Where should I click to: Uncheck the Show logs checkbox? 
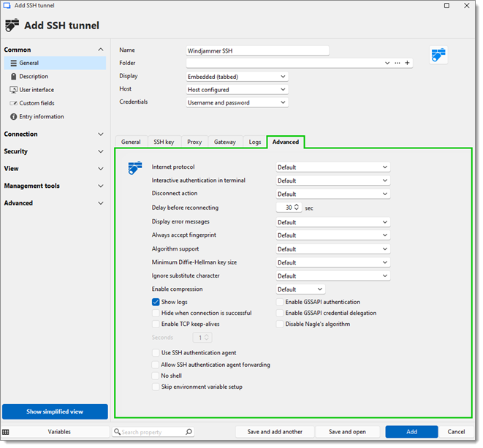(156, 302)
